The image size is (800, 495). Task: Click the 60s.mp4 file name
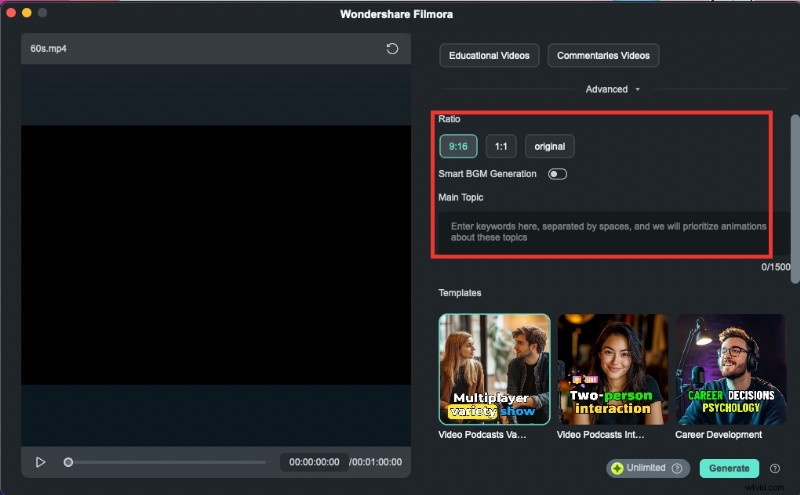(x=48, y=48)
